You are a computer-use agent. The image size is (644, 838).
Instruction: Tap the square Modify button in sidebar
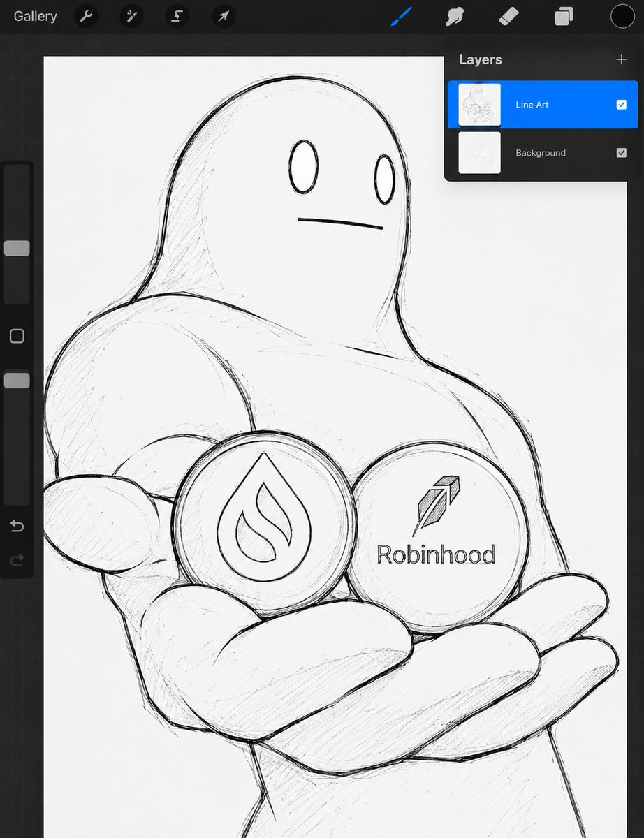(17, 336)
